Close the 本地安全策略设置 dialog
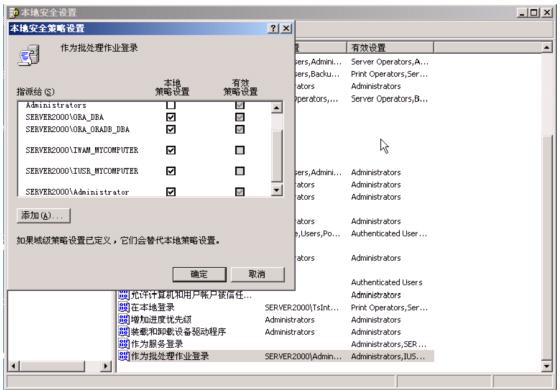 point(286,28)
